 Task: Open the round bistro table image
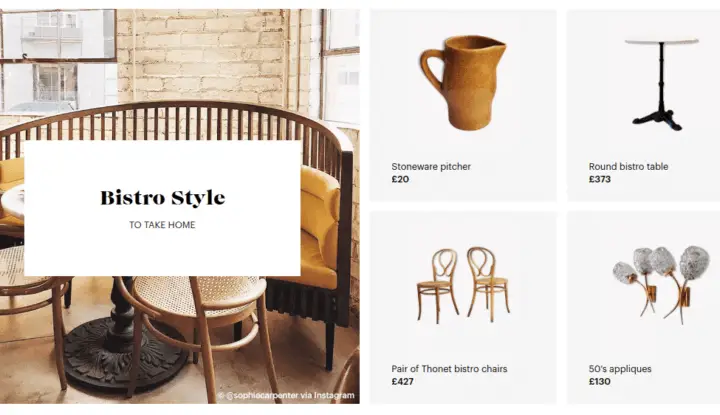coord(661,84)
